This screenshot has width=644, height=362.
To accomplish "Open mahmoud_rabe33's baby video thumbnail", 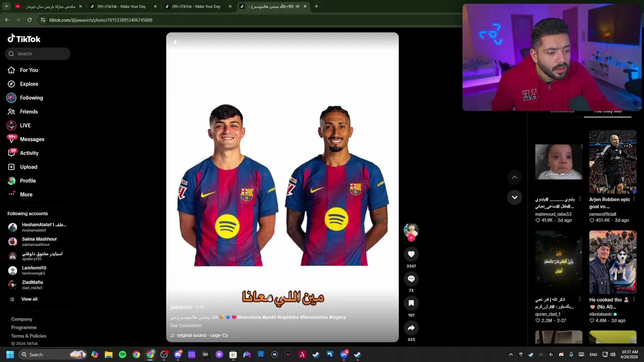I will click(x=558, y=162).
